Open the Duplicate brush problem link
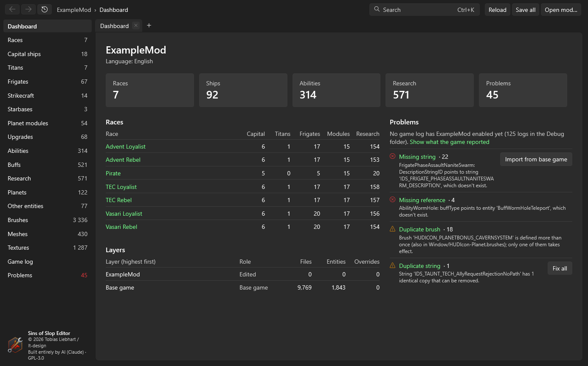588x366 pixels. tap(419, 229)
